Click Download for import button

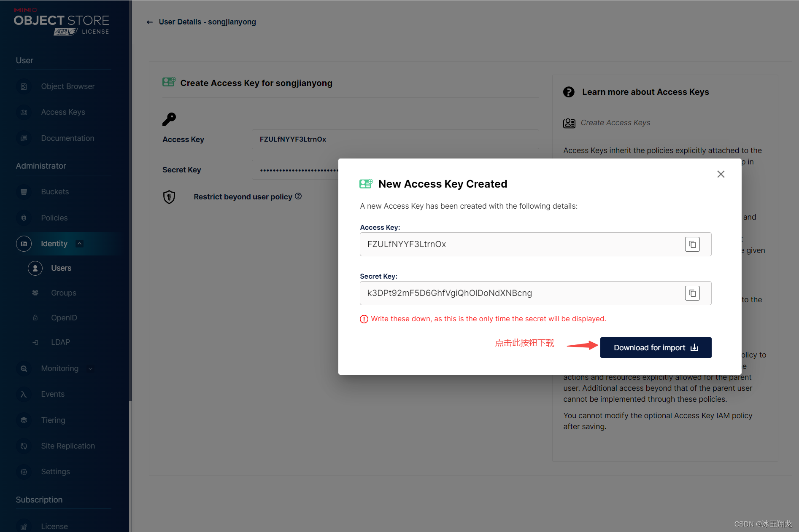(656, 347)
